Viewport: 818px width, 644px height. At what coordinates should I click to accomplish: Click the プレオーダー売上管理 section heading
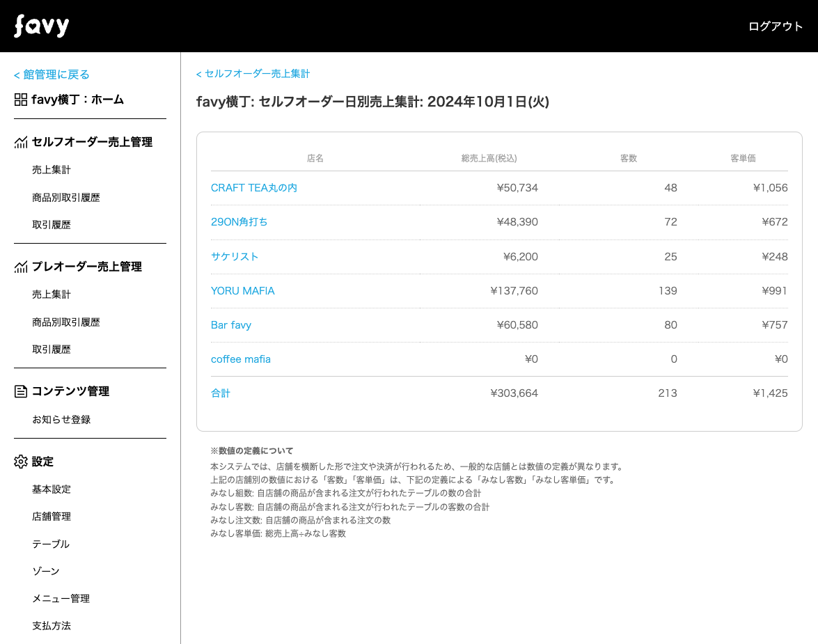[86, 267]
